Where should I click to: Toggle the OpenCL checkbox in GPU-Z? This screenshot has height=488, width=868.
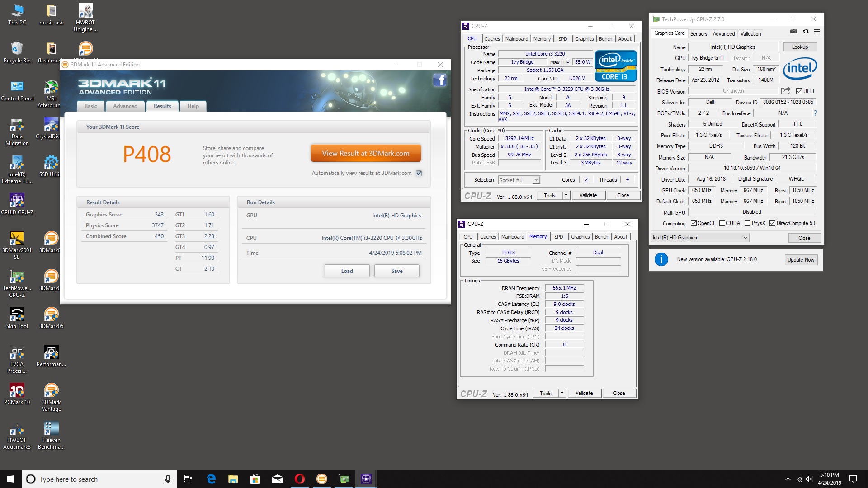(693, 223)
